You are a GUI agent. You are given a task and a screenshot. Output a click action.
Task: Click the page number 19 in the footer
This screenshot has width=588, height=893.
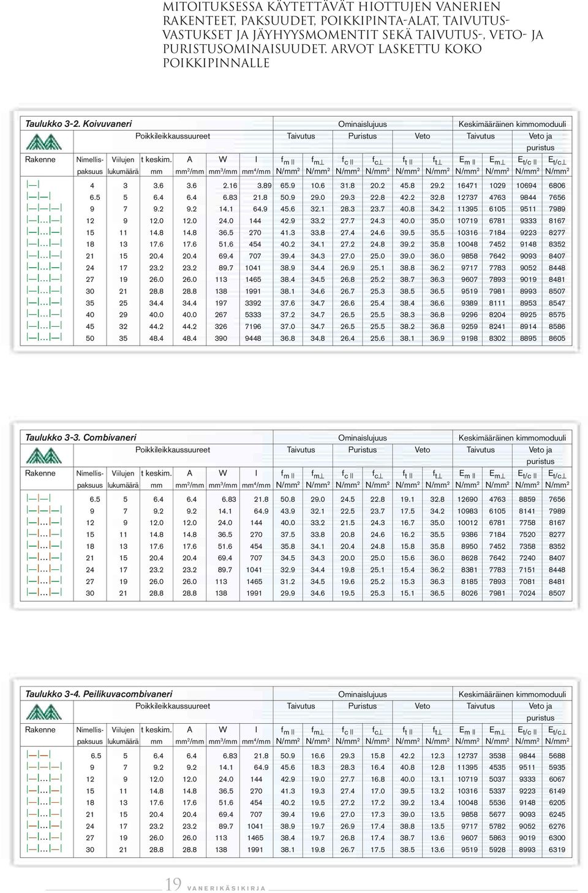click(173, 884)
